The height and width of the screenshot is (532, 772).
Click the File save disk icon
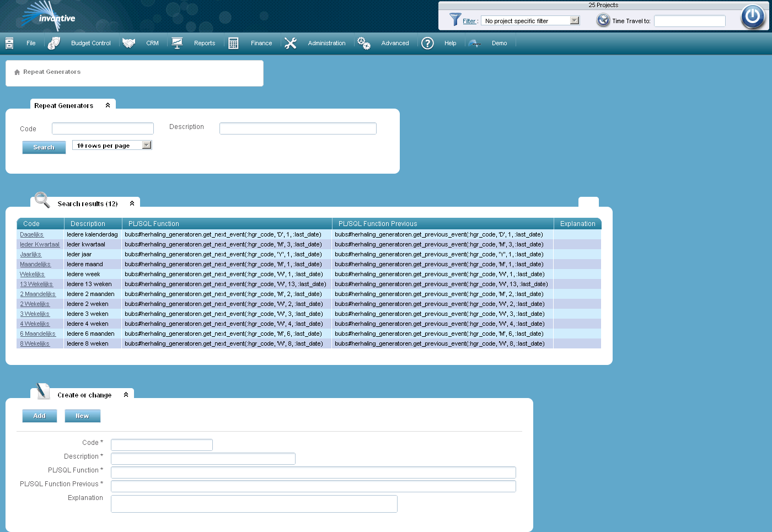tap(9, 42)
